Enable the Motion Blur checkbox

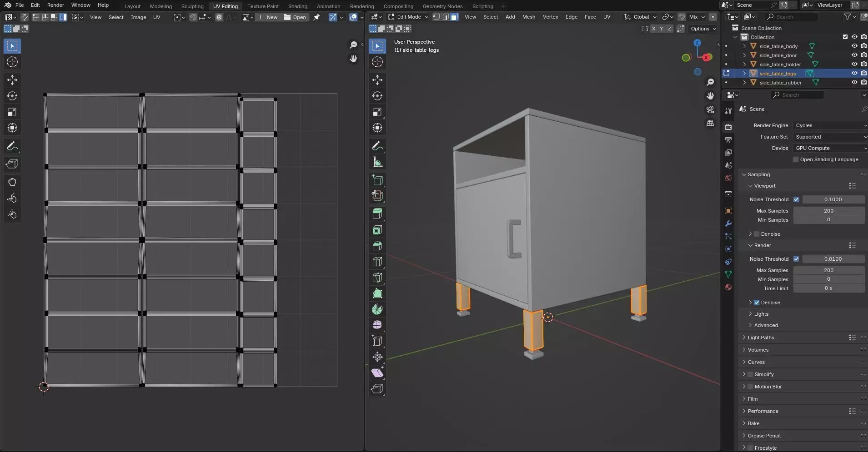750,387
